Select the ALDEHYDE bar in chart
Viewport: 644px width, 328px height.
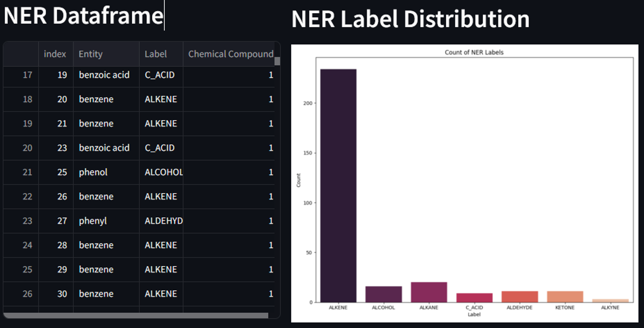tap(520, 297)
